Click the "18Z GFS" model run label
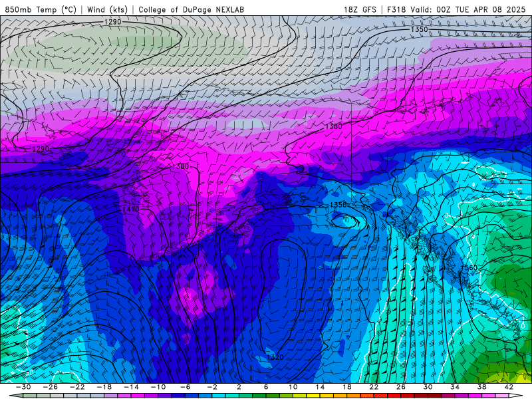Viewport: 532px width, 399px height. pyautogui.click(x=360, y=9)
